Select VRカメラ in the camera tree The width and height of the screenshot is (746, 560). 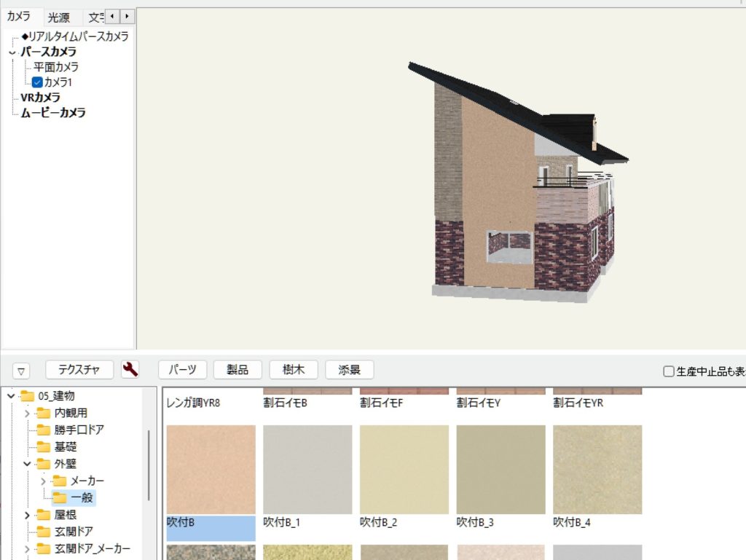(40, 98)
